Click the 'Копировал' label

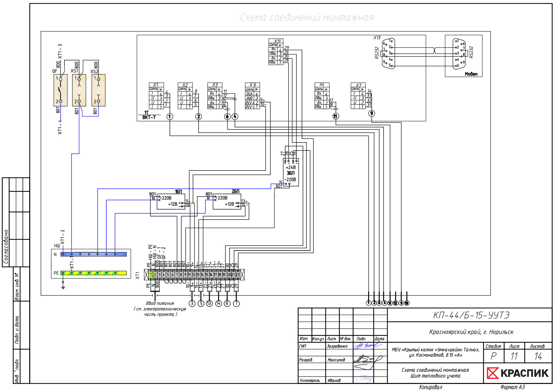[x=431, y=387]
